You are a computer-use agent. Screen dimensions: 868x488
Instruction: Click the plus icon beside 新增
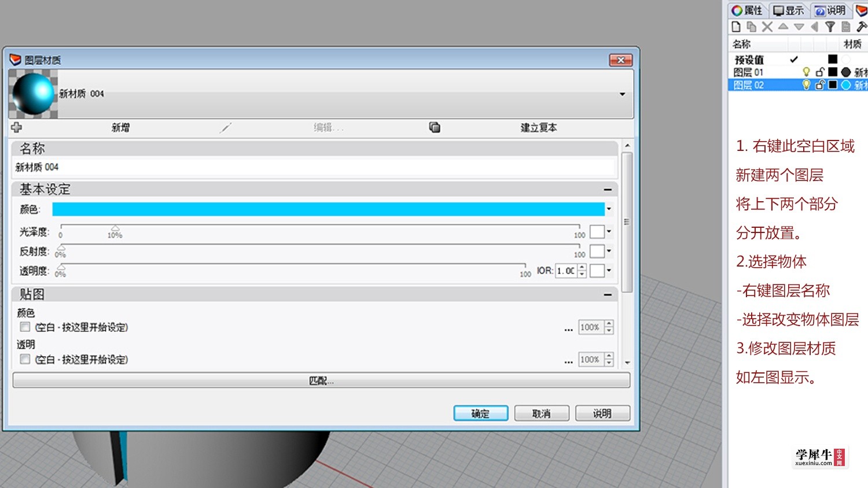coord(16,127)
